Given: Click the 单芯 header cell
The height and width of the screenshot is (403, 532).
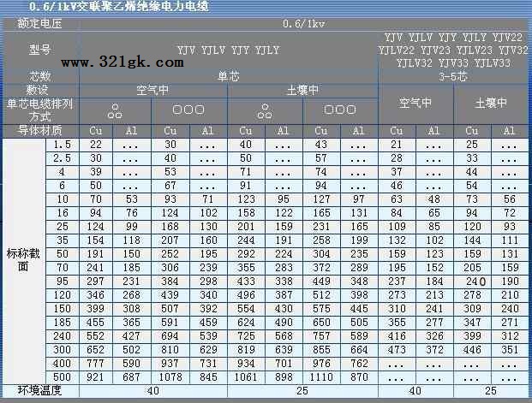Looking at the screenshot, I should (x=229, y=76).
